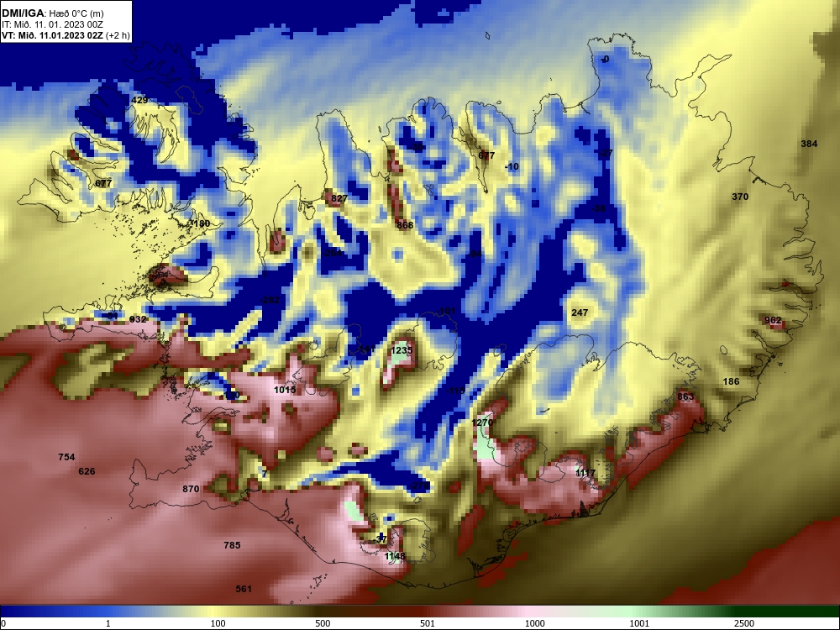The height and width of the screenshot is (630, 840).
Task: Click the -275 value label on the map
Action: click(420, 486)
